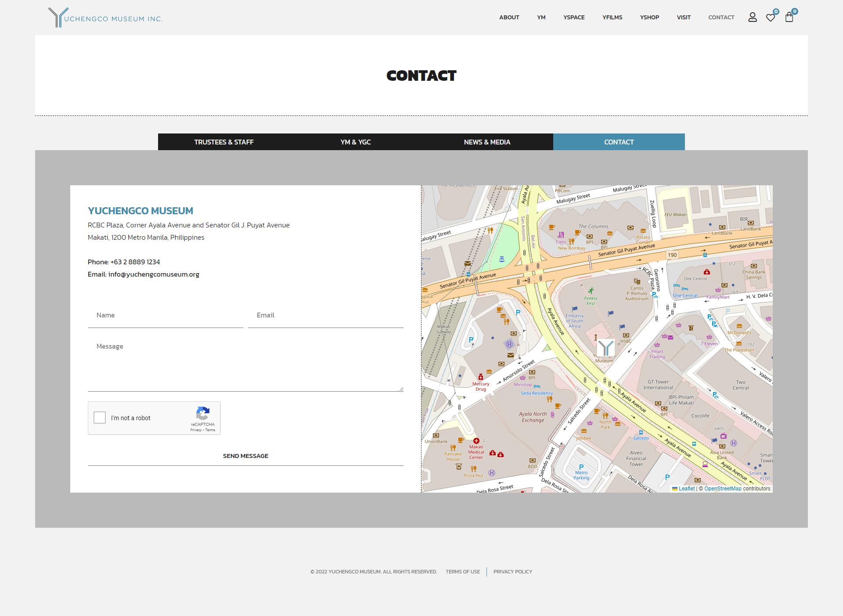
Task: Open the YFILMS menu item
Action: (612, 18)
